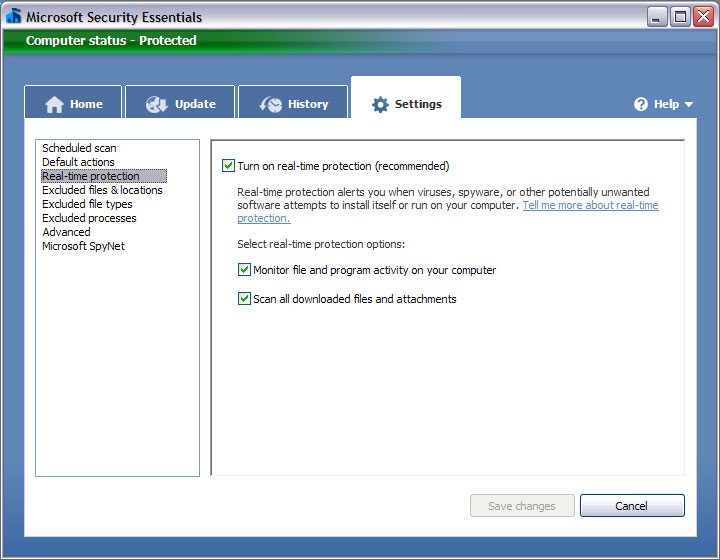
Task: Click the gear icon on Settings tab
Action: [380, 105]
